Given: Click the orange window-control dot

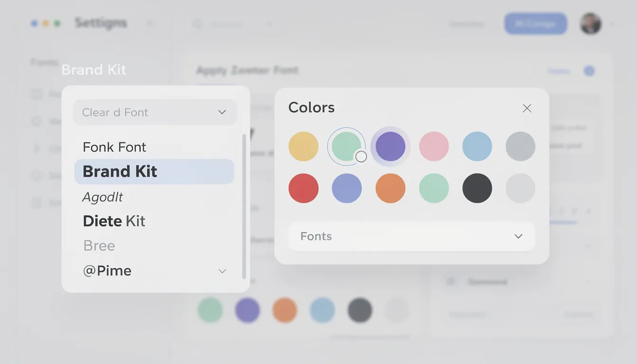Looking at the screenshot, I should (x=45, y=22).
